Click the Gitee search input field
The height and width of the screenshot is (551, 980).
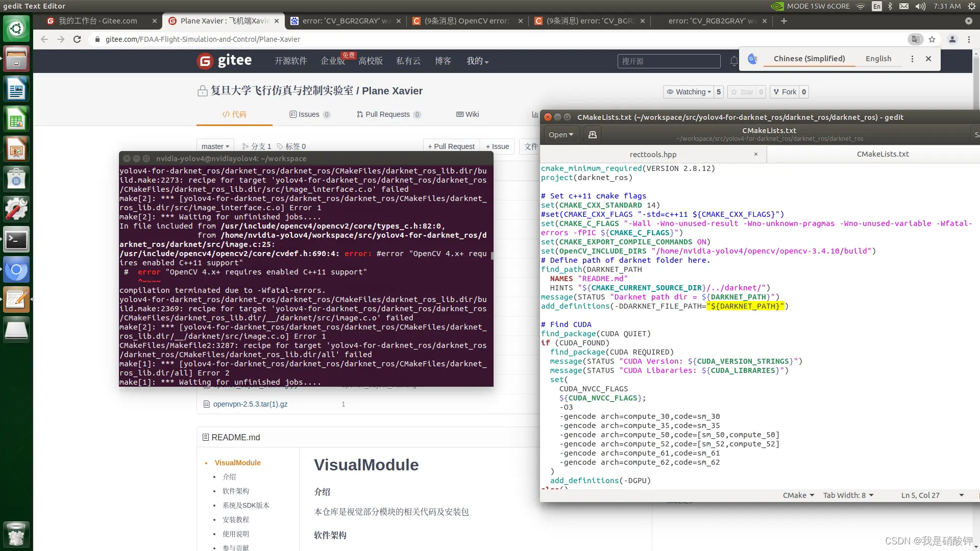pyautogui.click(x=669, y=61)
